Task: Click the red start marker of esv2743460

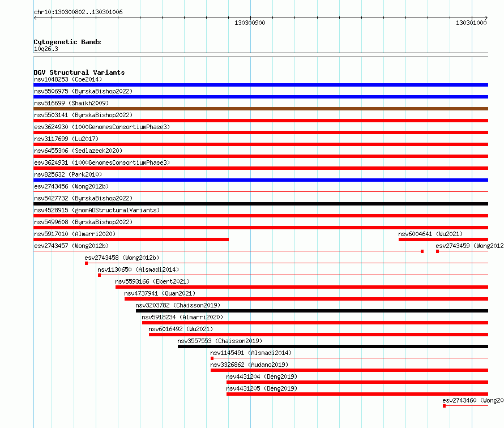Action: click(444, 406)
